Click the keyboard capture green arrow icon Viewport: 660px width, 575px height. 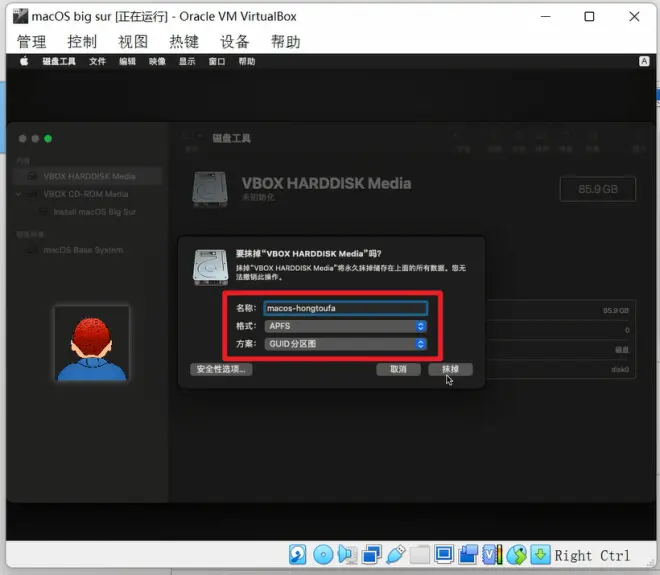pos(540,554)
